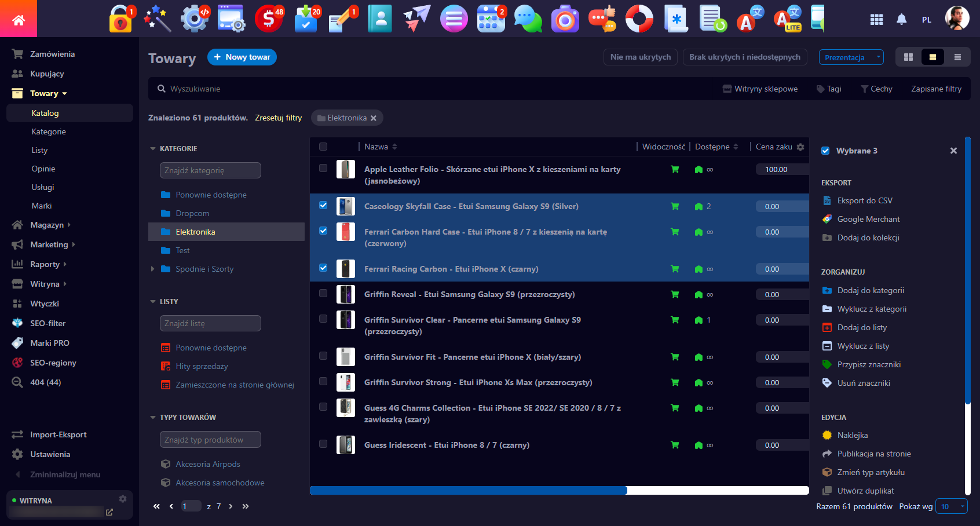Open column settings gear in table header
The image size is (980, 526).
pyautogui.click(x=800, y=147)
